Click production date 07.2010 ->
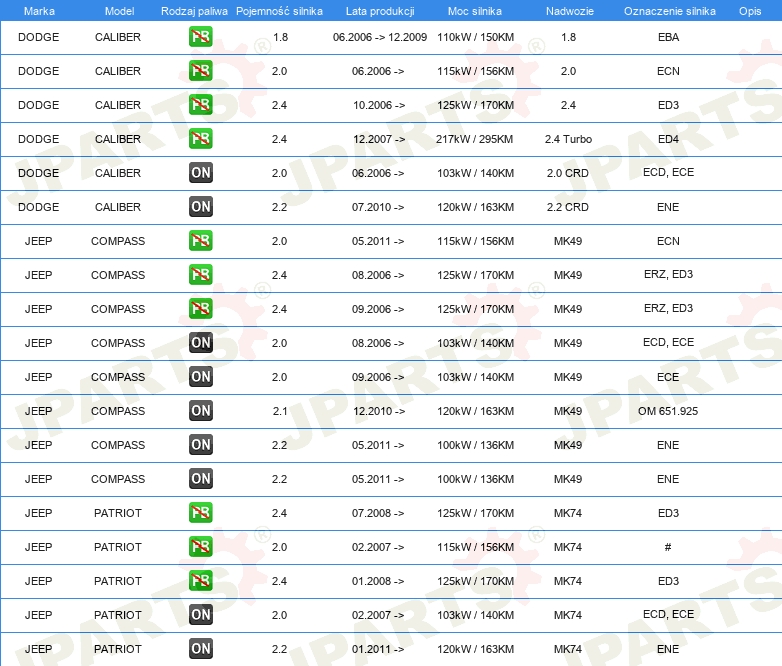Screen dimensions: 782x666 (378, 207)
